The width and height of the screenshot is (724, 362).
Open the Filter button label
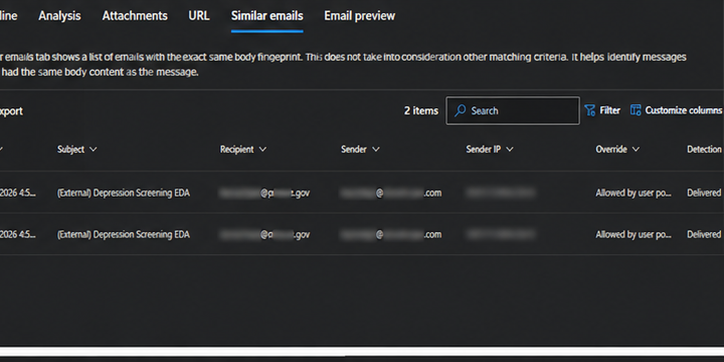click(x=609, y=110)
